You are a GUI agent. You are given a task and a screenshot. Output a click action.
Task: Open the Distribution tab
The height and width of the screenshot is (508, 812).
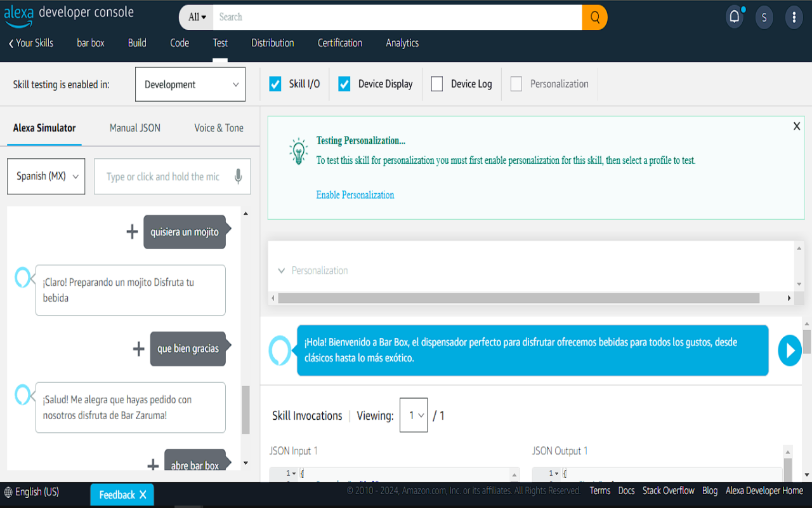click(x=273, y=43)
